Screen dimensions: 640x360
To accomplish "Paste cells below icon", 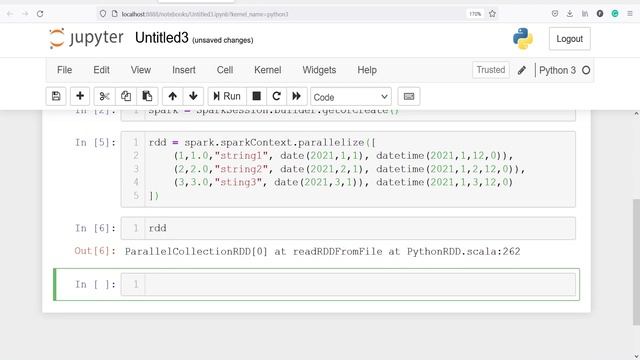I will click(147, 96).
